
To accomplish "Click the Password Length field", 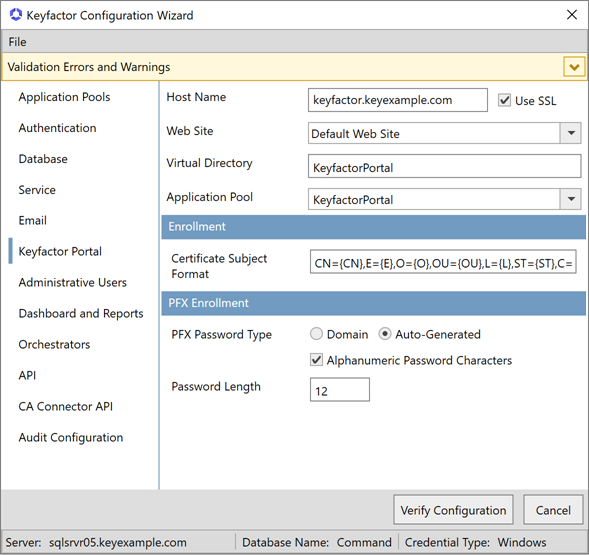I will pos(340,390).
